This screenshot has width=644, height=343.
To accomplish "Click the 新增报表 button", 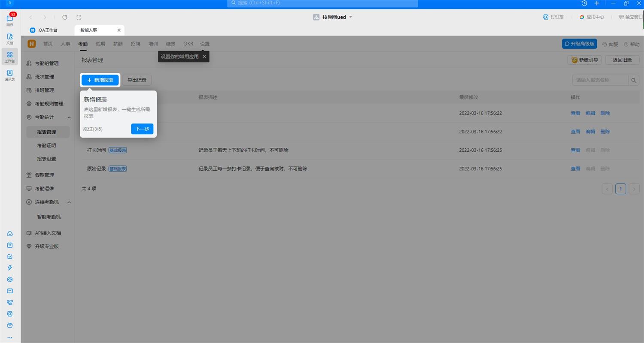I will pos(100,80).
